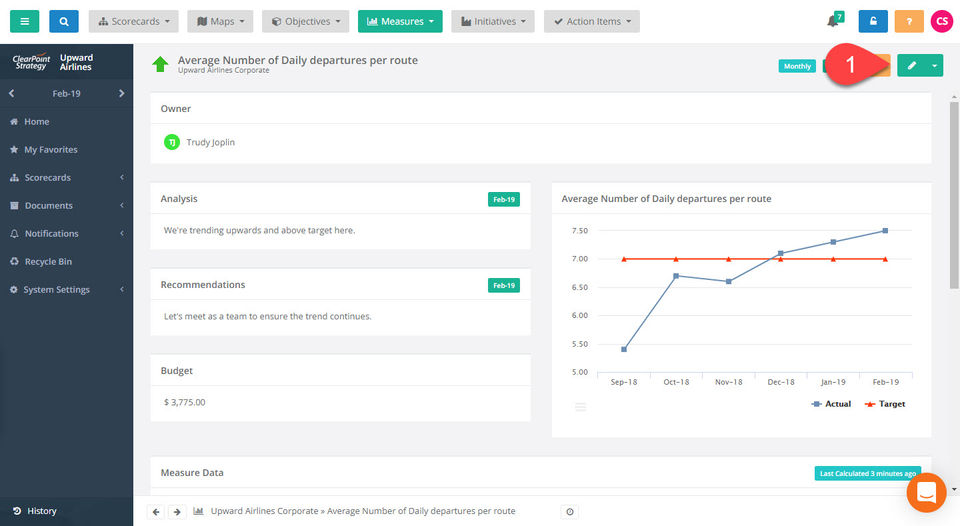Expand the sidebar Notifications chevron

tap(122, 233)
